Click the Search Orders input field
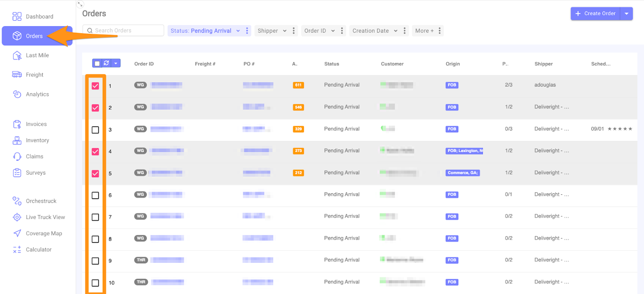644x294 pixels. [x=123, y=31]
